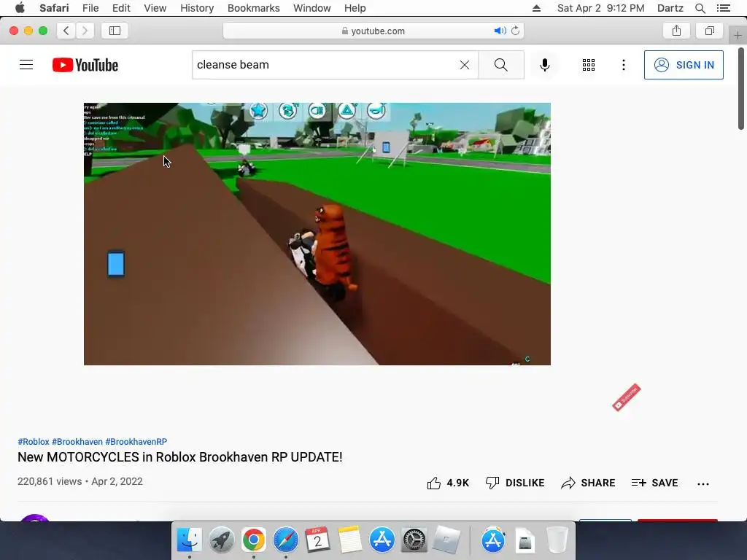Screen dimensions: 747x560
Task: Click the Dartz user name in menu bar
Action: point(670,8)
